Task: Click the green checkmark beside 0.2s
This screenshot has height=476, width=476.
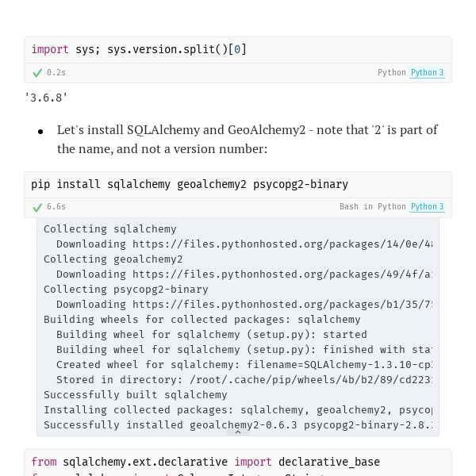Action: pyautogui.click(x=37, y=73)
